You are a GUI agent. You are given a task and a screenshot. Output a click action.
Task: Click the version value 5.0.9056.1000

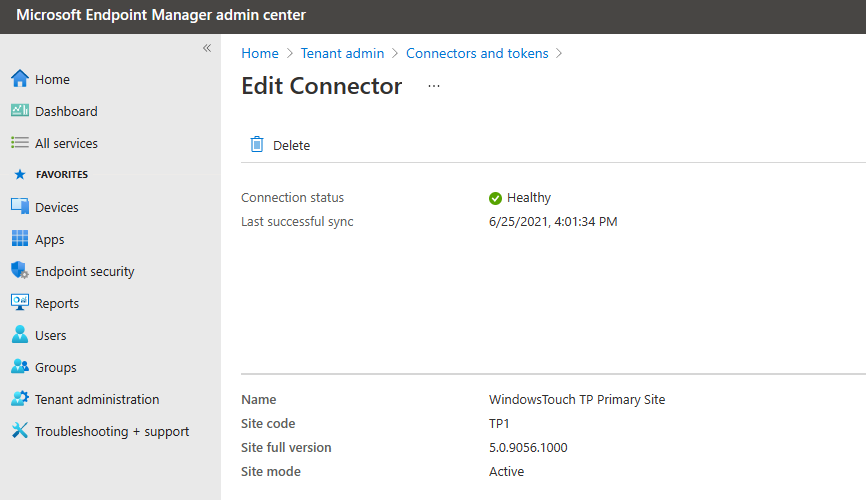(528, 448)
